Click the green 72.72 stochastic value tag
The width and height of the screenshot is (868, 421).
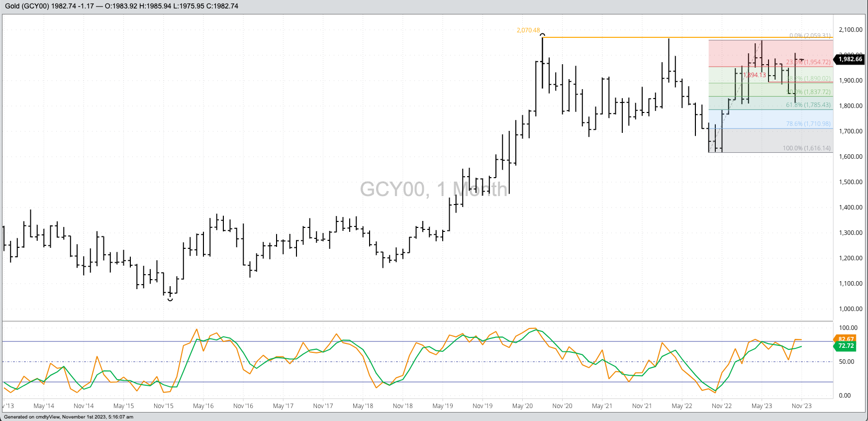(845, 346)
